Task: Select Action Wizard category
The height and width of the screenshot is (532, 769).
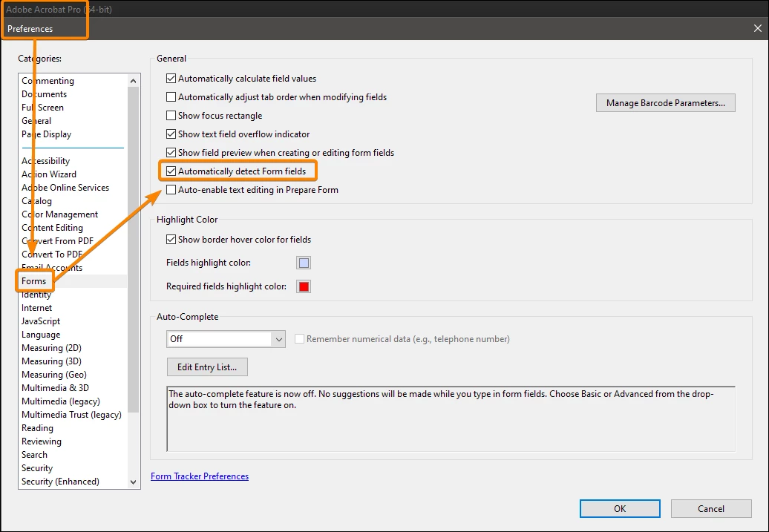Action: (49, 174)
